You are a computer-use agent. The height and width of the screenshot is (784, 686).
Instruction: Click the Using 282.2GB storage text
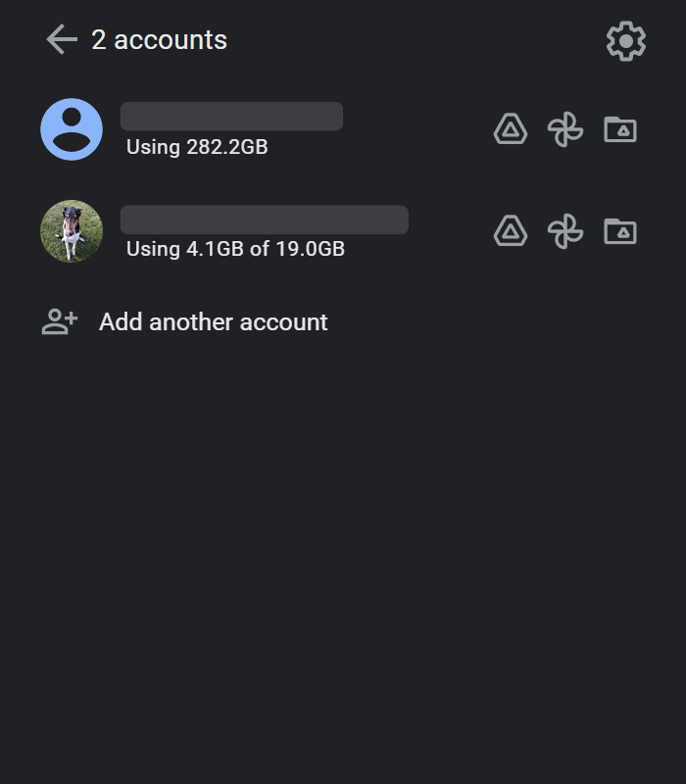tap(197, 147)
